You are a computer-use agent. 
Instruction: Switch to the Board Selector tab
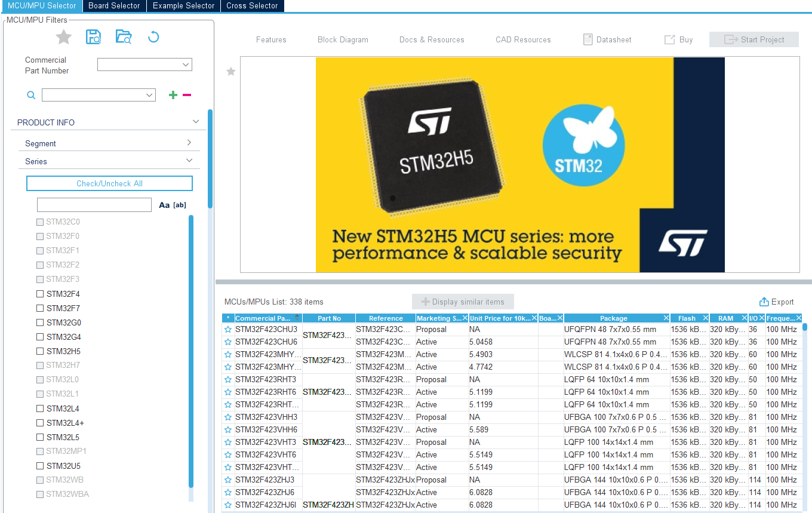[x=114, y=6]
